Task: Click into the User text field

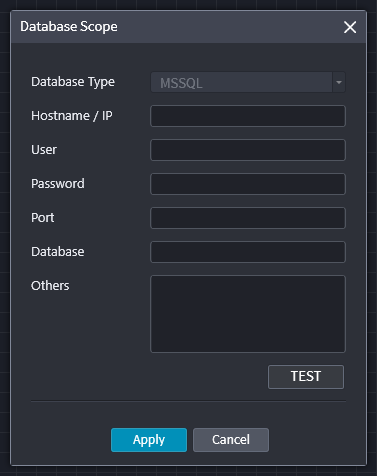Action: [248, 150]
